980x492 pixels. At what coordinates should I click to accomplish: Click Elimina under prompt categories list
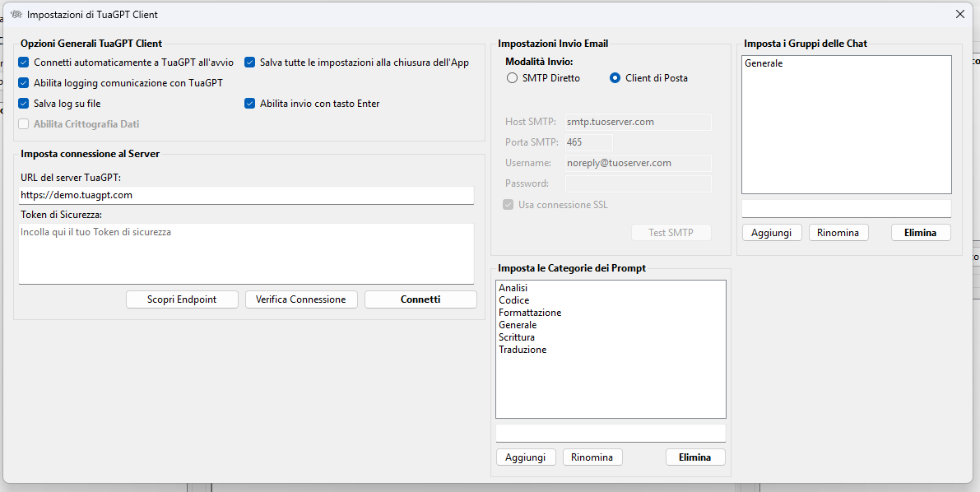(x=694, y=457)
